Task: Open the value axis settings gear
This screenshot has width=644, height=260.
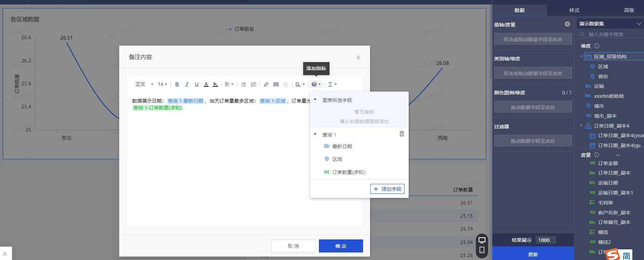Action: click(x=567, y=24)
